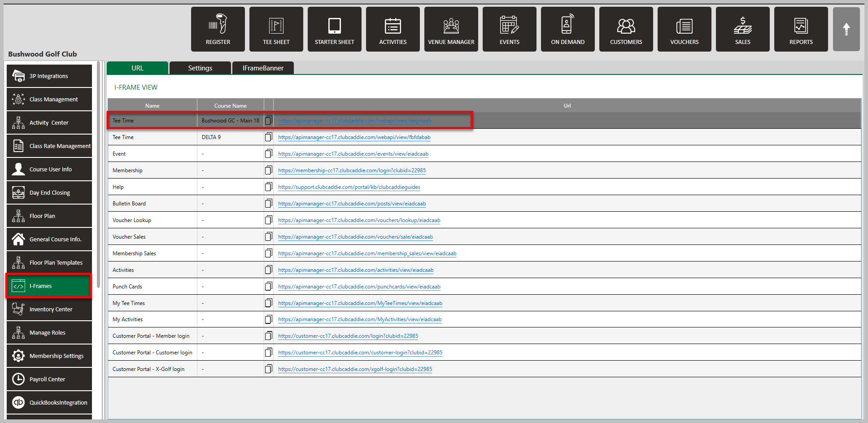
Task: Select I-Frames in sidebar
Action: pos(49,286)
